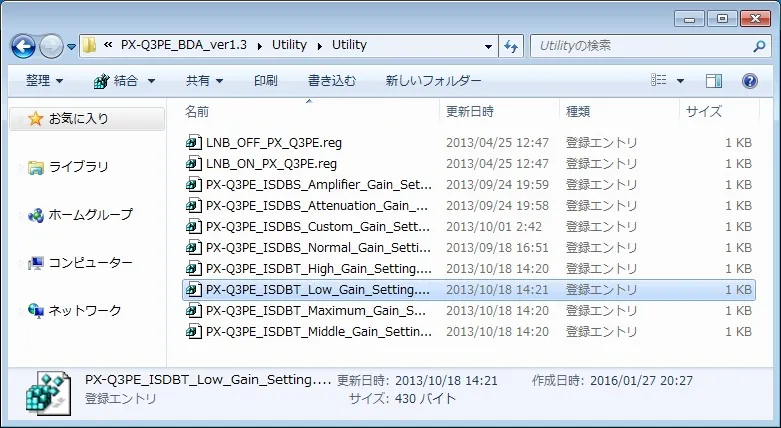This screenshot has width=781, height=428.
Task: Select the ISDBS_Custom_Gain_Sett file
Action: coord(318,227)
